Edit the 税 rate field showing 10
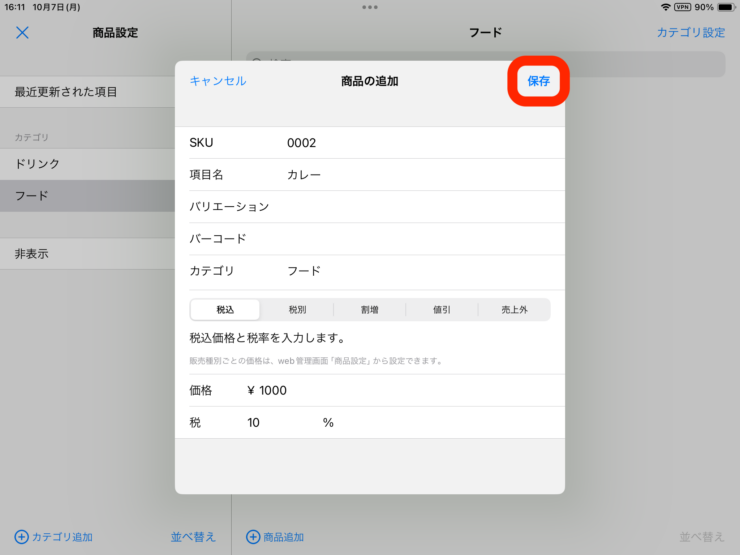The image size is (740, 555). pos(370,422)
